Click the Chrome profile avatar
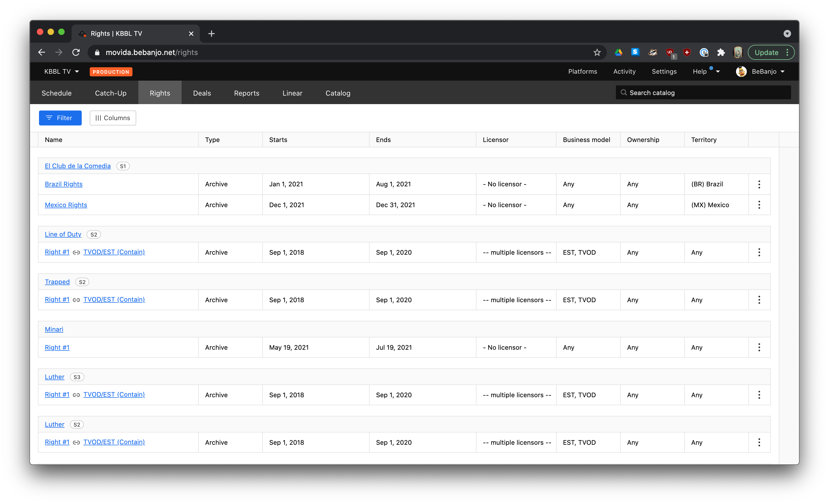Image resolution: width=829 pixels, height=504 pixels. (x=738, y=52)
